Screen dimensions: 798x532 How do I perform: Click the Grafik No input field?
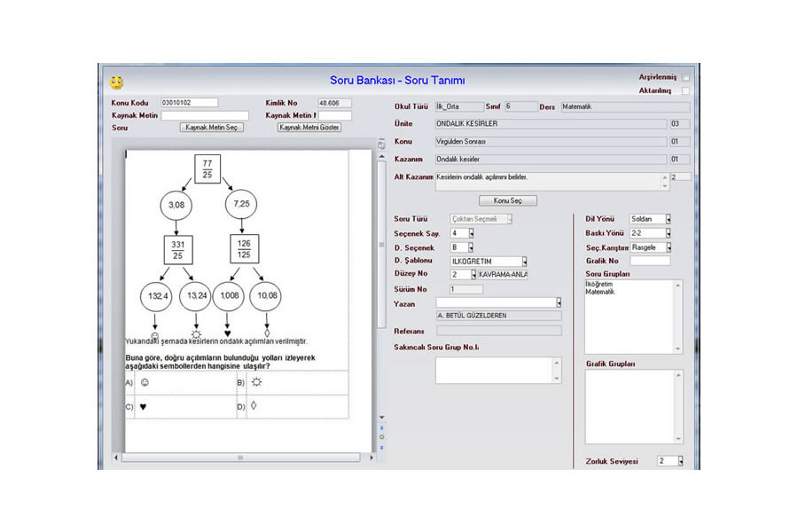tap(650, 261)
